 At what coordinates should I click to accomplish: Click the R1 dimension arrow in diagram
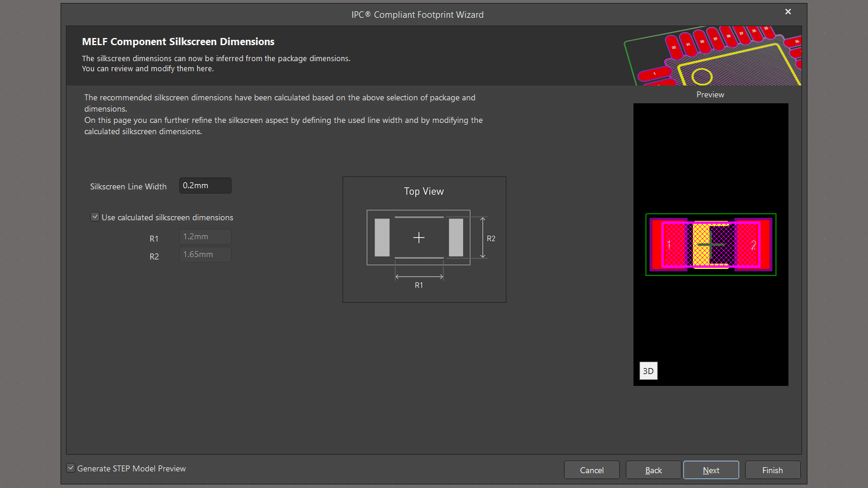pos(419,277)
